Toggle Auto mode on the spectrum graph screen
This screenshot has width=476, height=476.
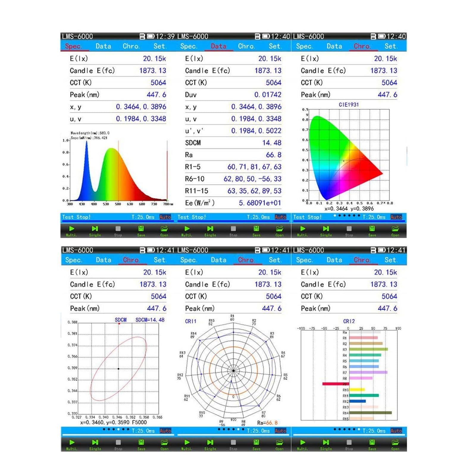coord(165,217)
